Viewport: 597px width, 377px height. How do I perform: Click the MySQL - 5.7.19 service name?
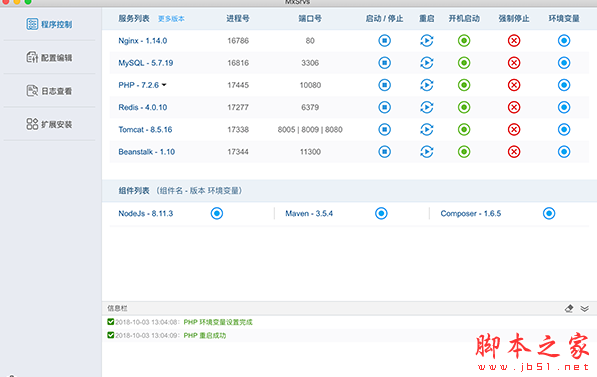(146, 63)
